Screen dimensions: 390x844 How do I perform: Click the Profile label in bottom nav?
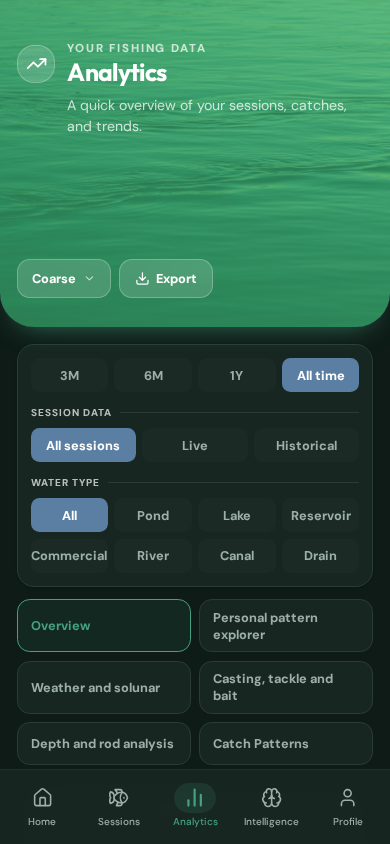click(x=348, y=821)
